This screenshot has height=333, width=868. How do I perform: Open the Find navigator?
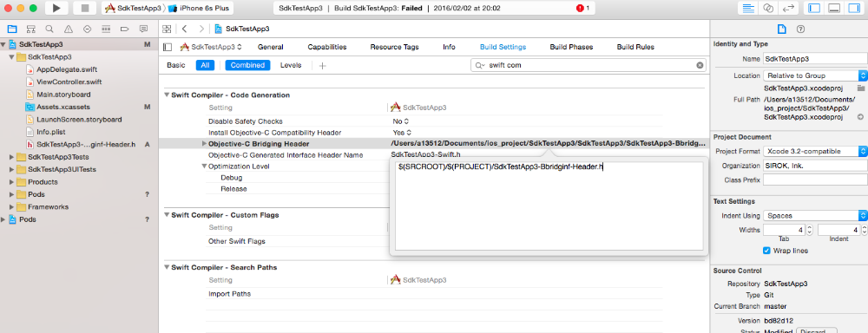(x=49, y=29)
